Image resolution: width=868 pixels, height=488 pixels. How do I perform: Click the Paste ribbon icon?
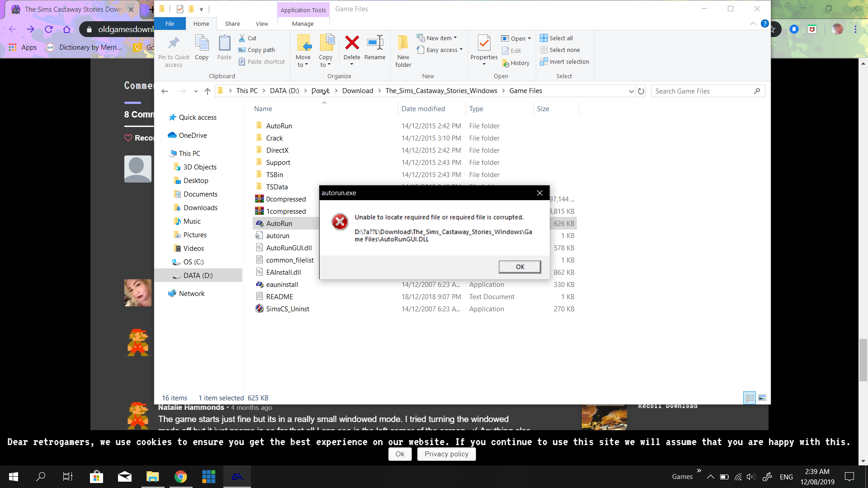tap(224, 43)
